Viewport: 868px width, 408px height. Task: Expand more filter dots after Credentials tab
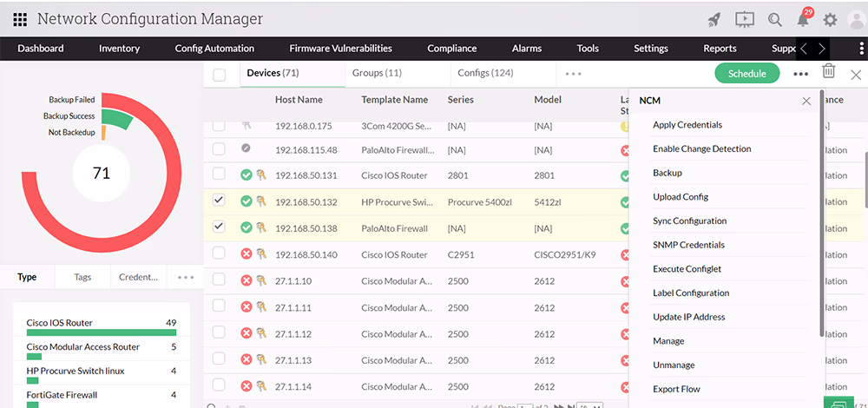pyautogui.click(x=186, y=277)
